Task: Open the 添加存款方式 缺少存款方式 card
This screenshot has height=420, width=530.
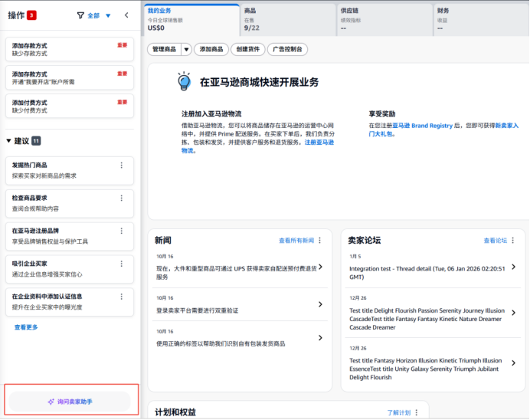Action: (x=70, y=49)
